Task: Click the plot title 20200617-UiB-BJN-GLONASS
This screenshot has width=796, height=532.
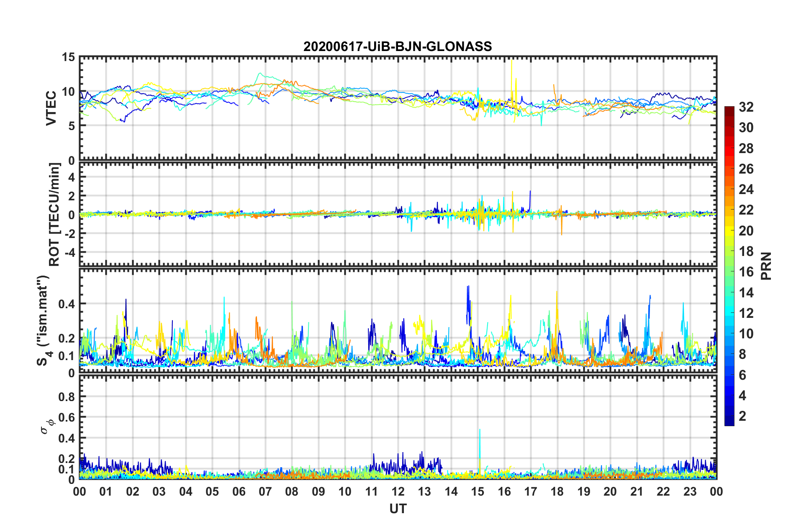Action: coord(398,46)
